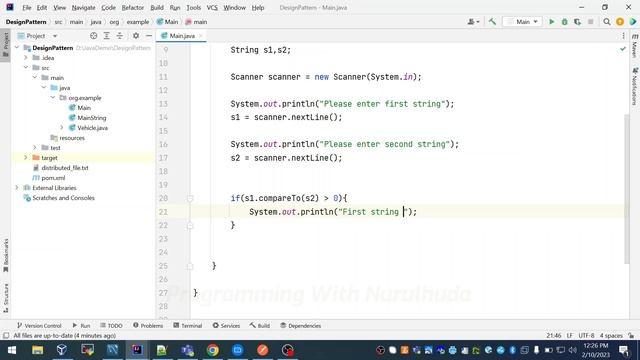
Task: Open Microsoft Teams from taskbar
Action: (x=187, y=350)
